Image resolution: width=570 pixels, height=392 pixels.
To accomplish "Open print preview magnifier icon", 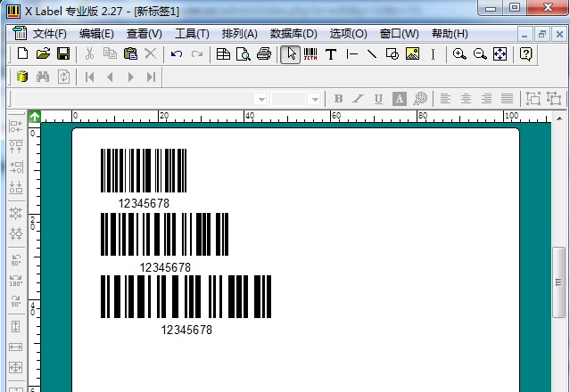I will [x=244, y=54].
